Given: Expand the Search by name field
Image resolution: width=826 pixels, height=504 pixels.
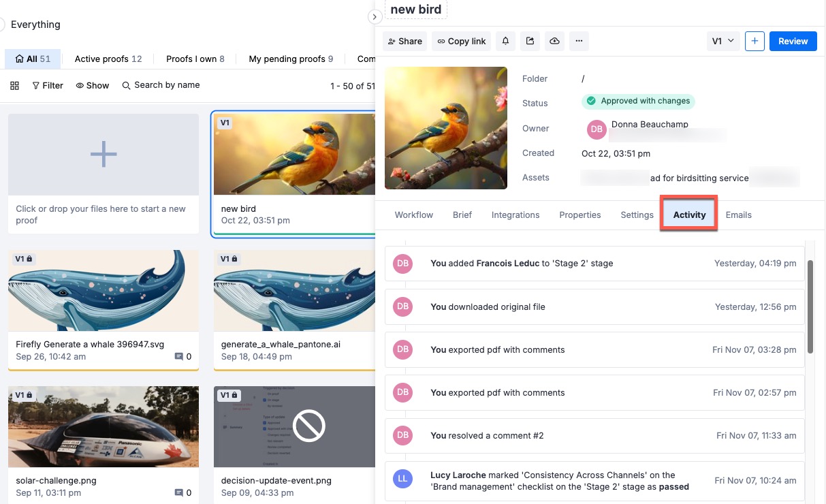Looking at the screenshot, I should [x=161, y=85].
